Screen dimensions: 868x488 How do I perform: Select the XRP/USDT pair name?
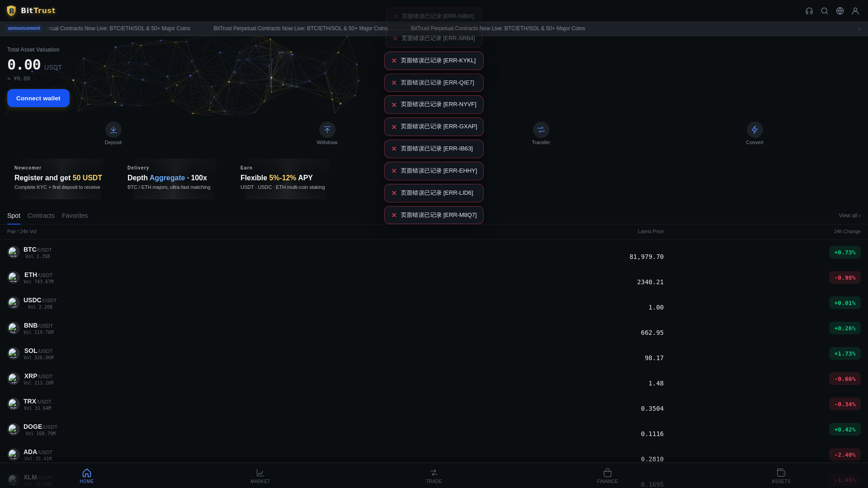coord(38,376)
